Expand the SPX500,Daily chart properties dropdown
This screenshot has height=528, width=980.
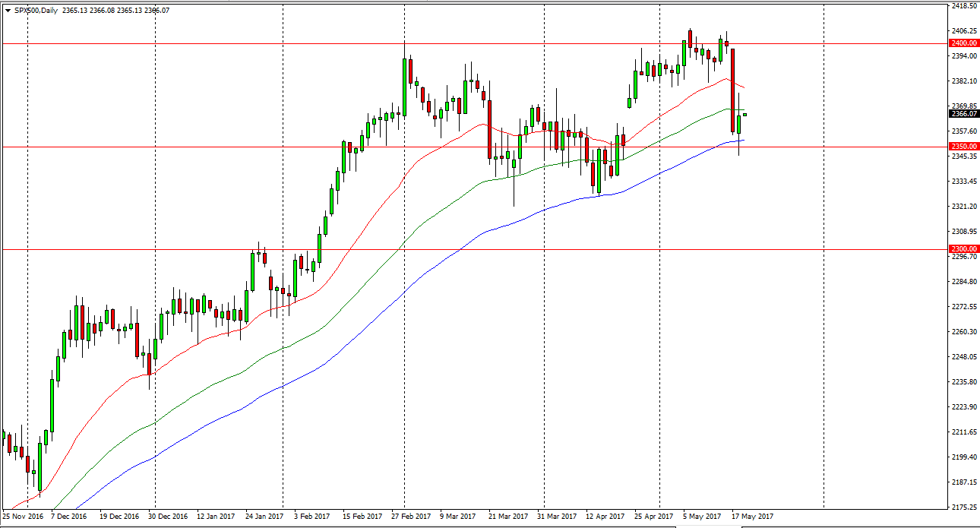pos(8,11)
